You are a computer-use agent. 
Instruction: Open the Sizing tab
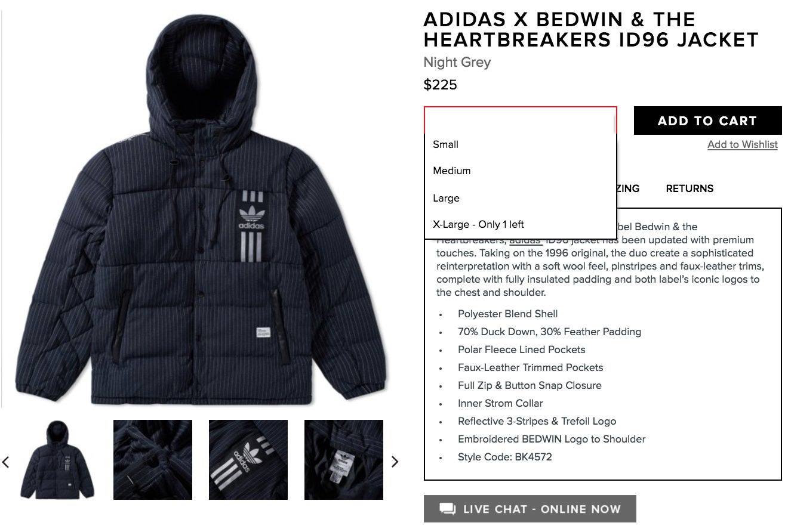628,188
